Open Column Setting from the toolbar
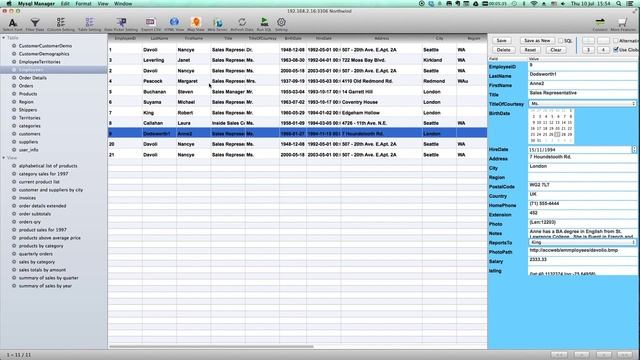The height and width of the screenshot is (360, 640). (60, 22)
